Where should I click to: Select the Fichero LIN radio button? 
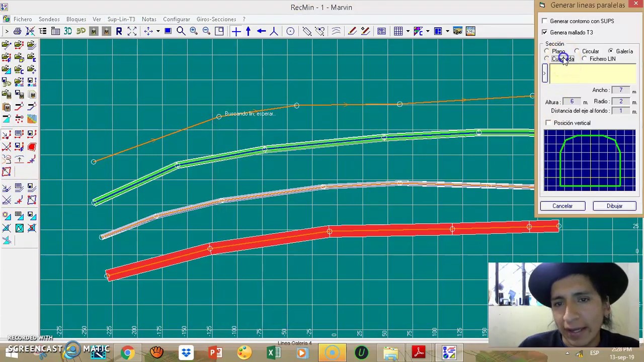tap(585, 59)
